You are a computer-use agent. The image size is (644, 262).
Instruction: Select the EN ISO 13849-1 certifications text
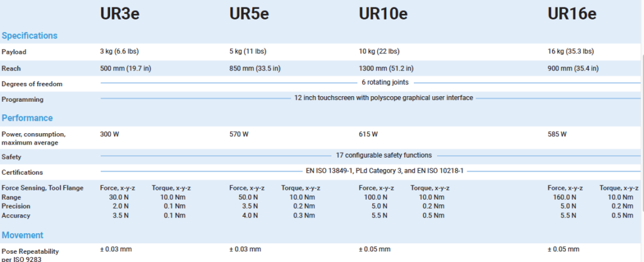point(384,171)
